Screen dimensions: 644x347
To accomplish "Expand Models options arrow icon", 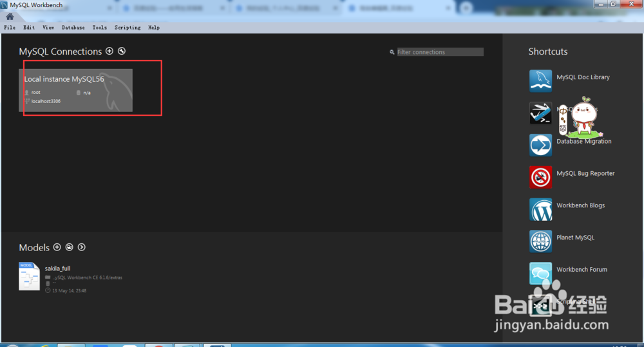I will [82, 247].
